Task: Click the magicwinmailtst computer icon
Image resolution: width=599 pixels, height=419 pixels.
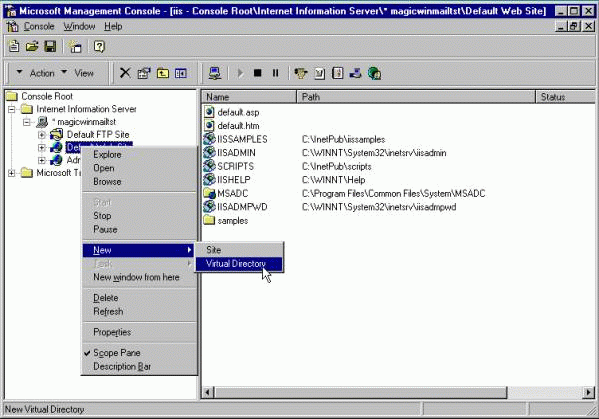Action: click(x=42, y=122)
